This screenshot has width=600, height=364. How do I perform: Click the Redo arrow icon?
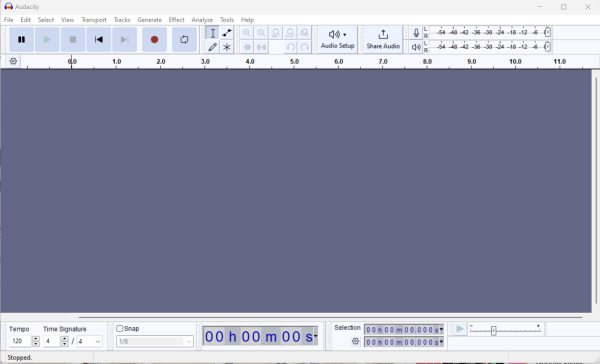click(305, 47)
